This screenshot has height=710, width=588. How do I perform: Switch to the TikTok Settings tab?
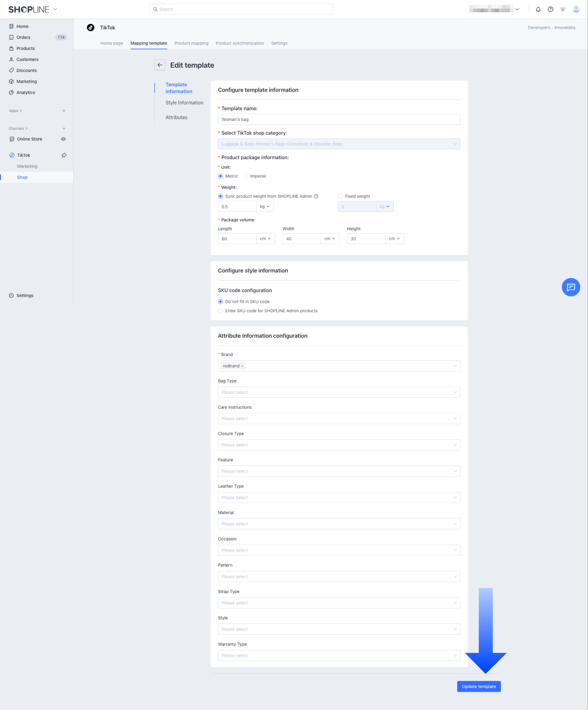[279, 43]
